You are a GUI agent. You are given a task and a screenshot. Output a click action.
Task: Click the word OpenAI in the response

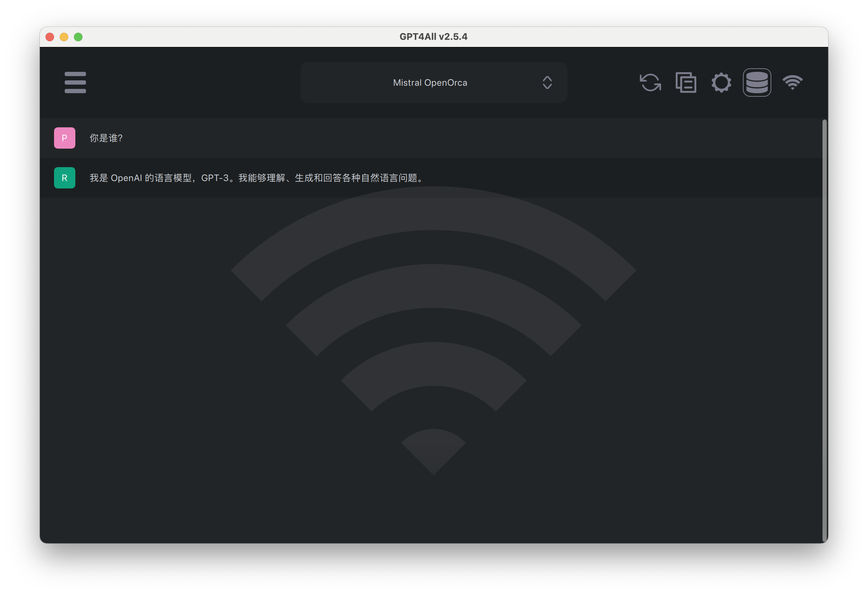coord(126,178)
